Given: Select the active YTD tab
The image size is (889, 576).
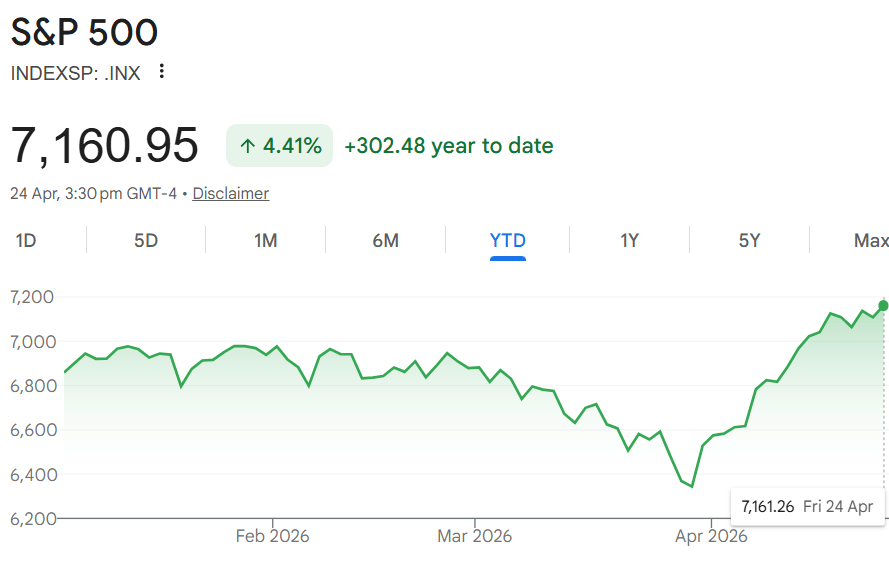Looking at the screenshot, I should pyautogui.click(x=507, y=240).
